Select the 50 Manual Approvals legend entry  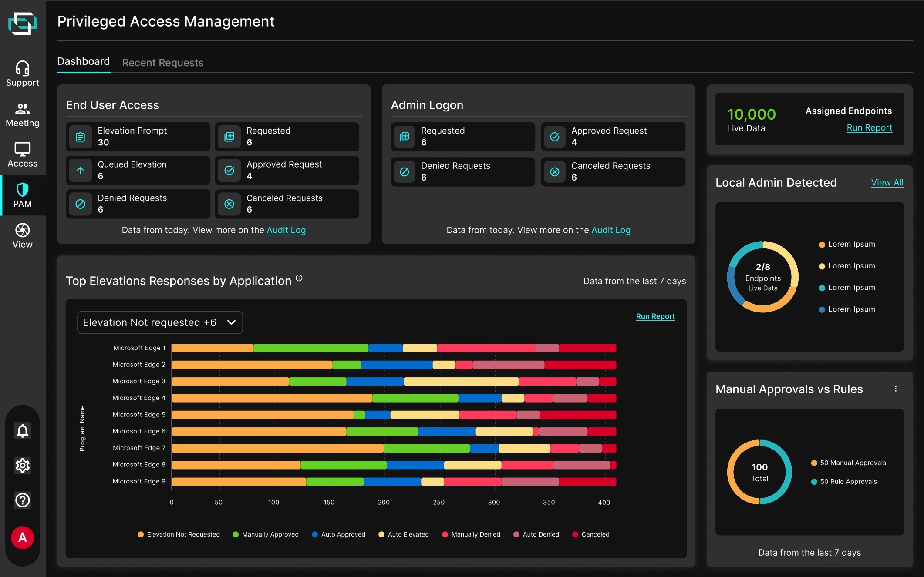click(849, 463)
